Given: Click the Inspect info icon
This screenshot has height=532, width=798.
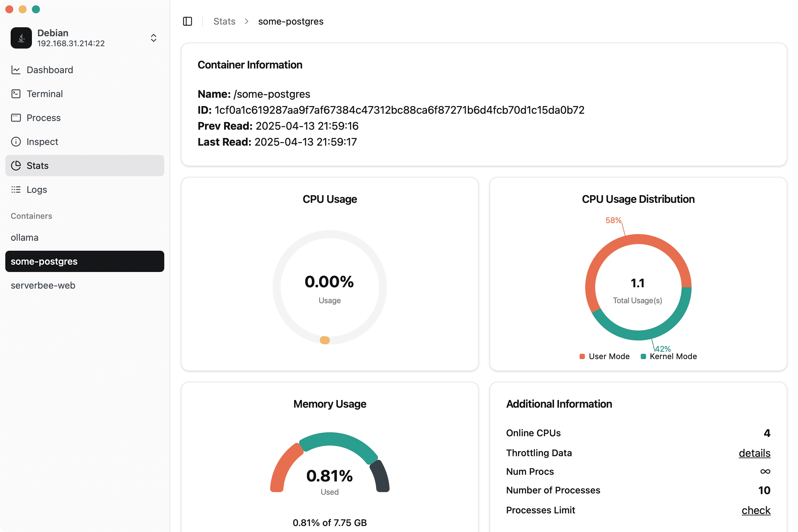Looking at the screenshot, I should 16,142.
